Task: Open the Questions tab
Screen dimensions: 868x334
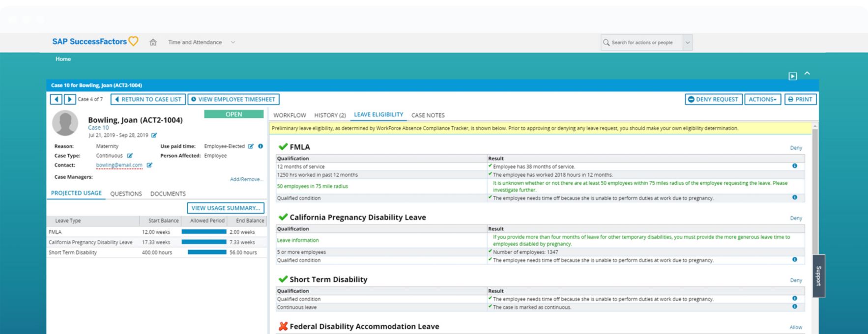Action: [126, 194]
